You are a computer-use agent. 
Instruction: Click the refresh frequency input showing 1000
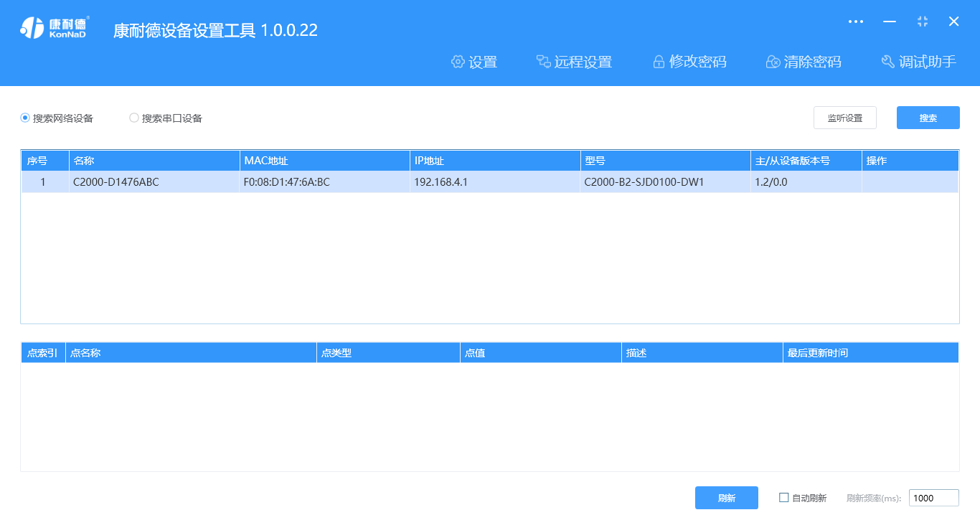click(934, 498)
